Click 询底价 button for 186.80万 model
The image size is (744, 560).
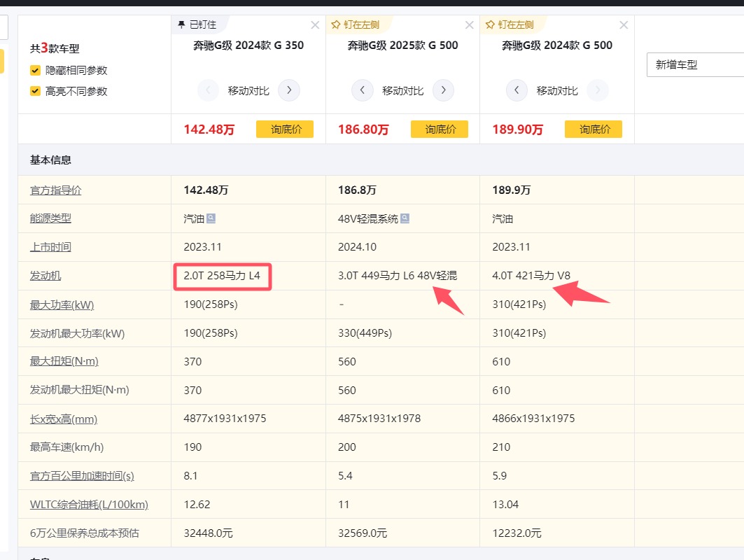pyautogui.click(x=439, y=129)
